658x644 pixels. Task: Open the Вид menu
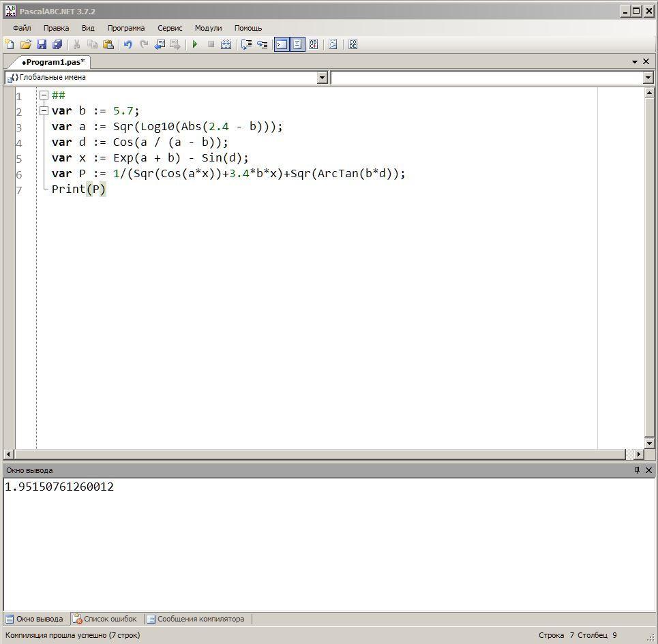pyautogui.click(x=88, y=28)
